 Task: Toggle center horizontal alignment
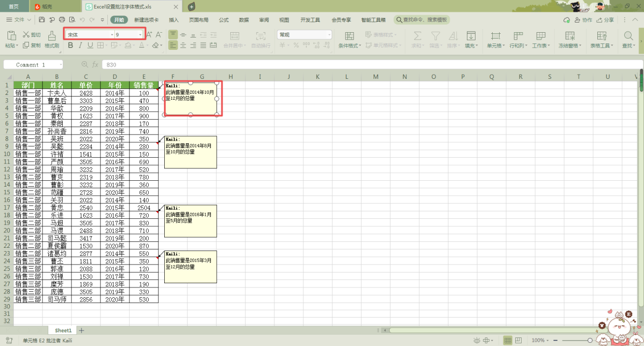tap(183, 46)
